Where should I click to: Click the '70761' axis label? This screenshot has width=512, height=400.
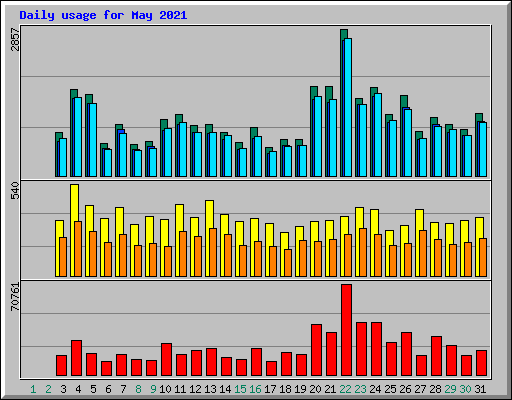click(15, 297)
